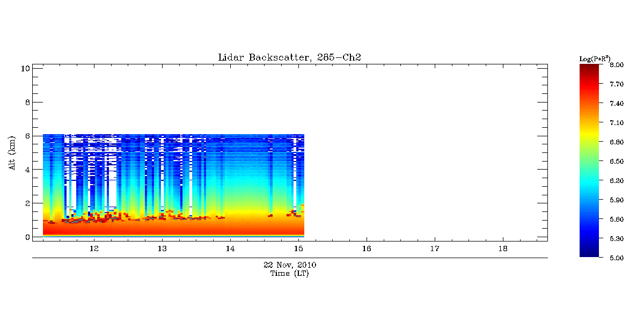Click the 'Time (LT)' x-axis label
The width and height of the screenshot is (644, 322).
[289, 274]
